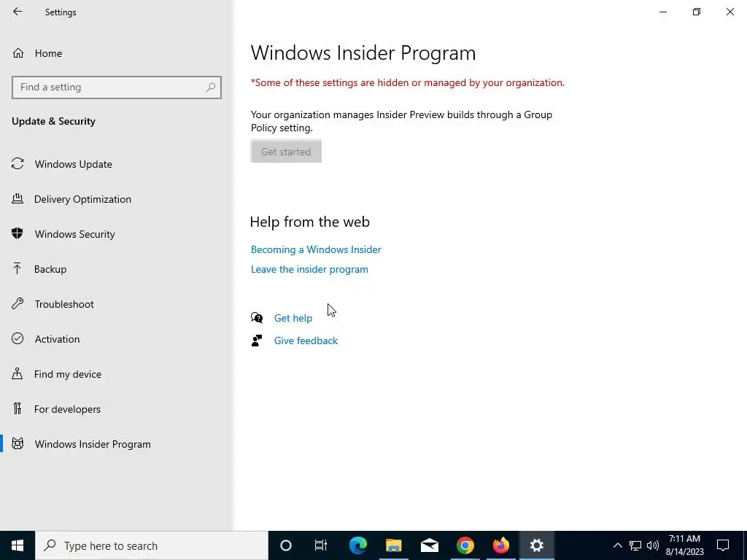747x560 pixels.
Task: Select the Activation checkmark icon
Action: tap(18, 338)
